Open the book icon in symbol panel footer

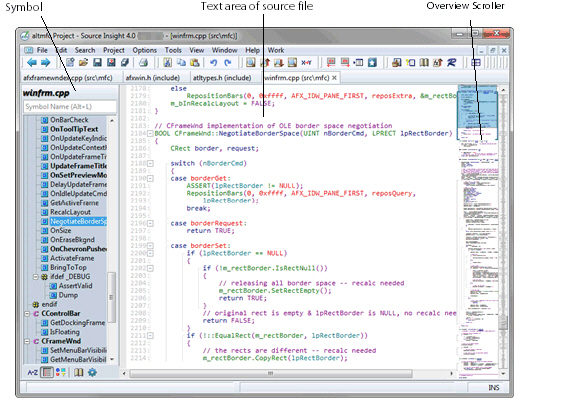pyautogui.click(x=79, y=373)
